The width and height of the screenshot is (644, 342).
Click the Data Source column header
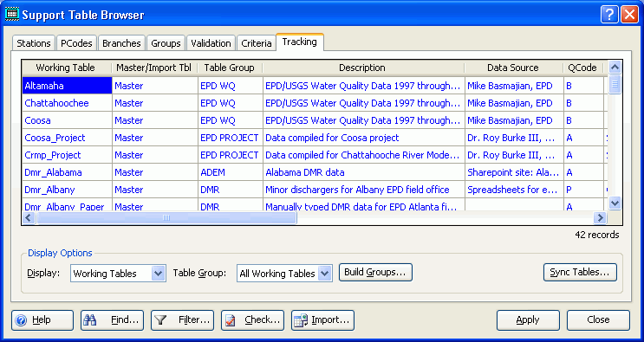[513, 68]
